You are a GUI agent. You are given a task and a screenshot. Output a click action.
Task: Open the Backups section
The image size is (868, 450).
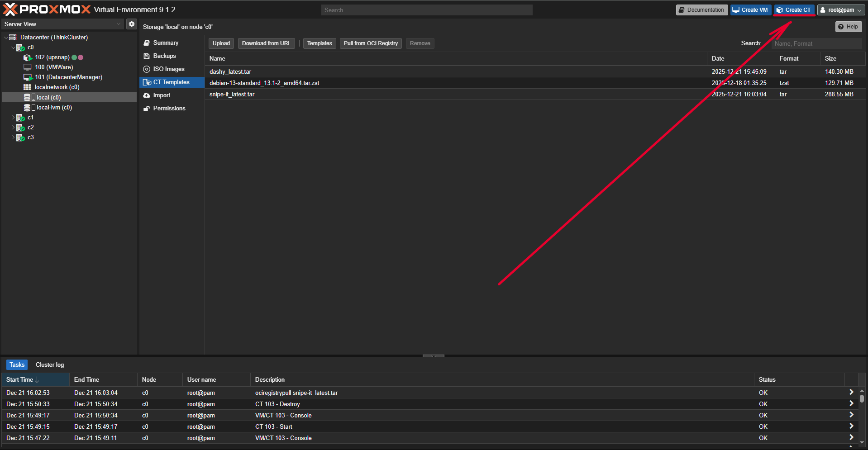coord(164,56)
